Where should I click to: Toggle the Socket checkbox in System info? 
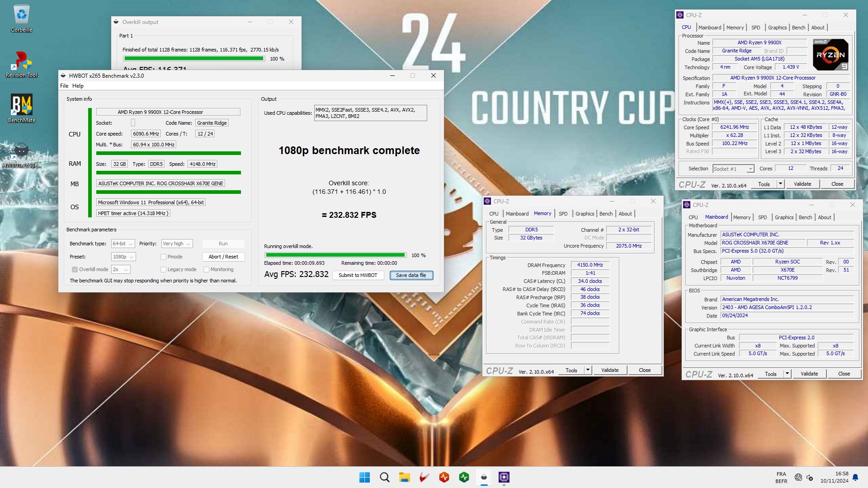(x=133, y=123)
